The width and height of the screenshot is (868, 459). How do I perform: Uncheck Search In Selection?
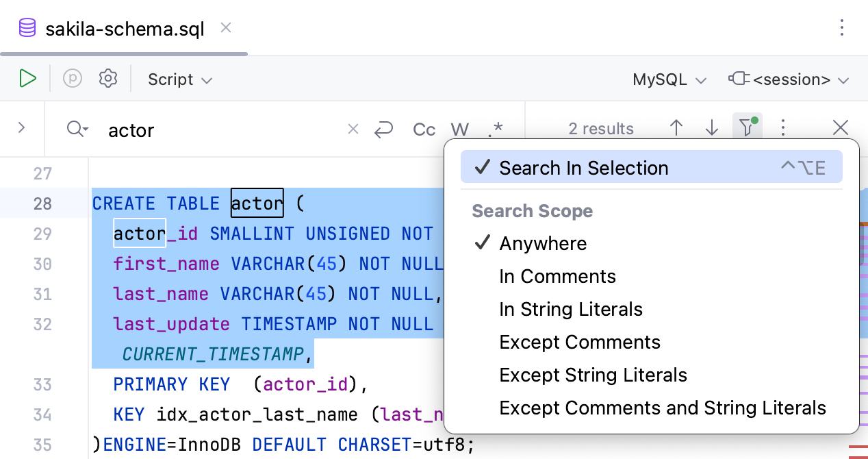point(584,167)
